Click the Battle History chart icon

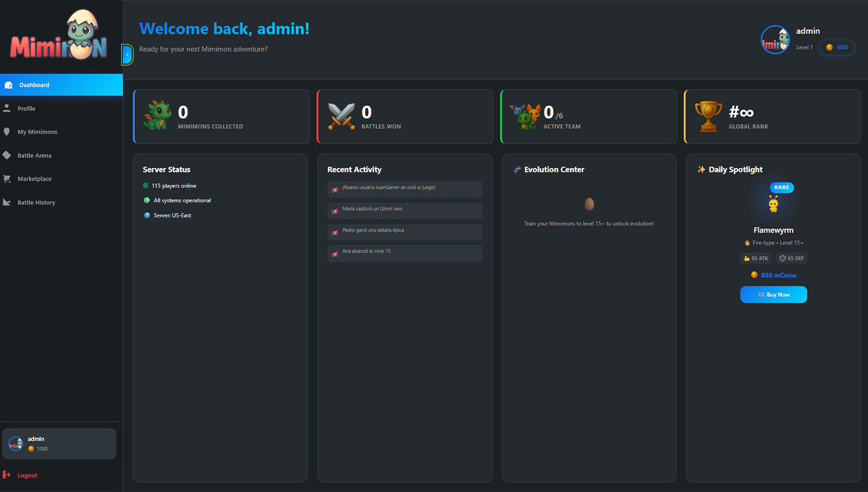pos(7,202)
